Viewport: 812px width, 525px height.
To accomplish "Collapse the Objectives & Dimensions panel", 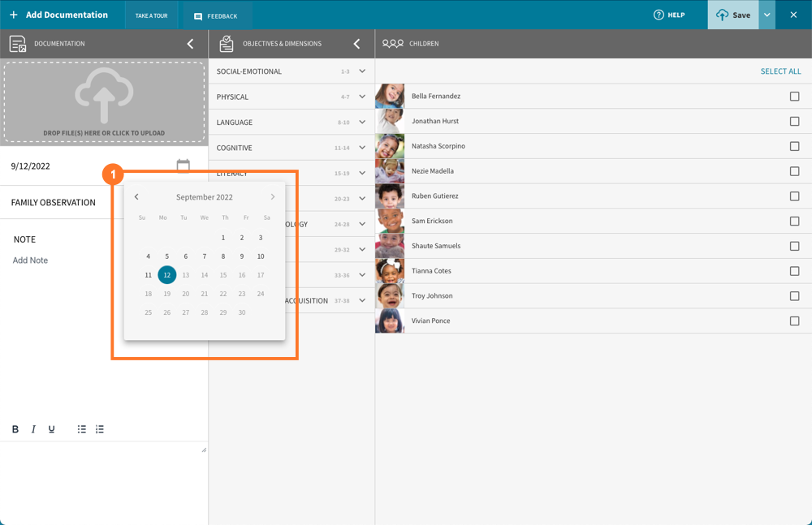I will pos(356,44).
